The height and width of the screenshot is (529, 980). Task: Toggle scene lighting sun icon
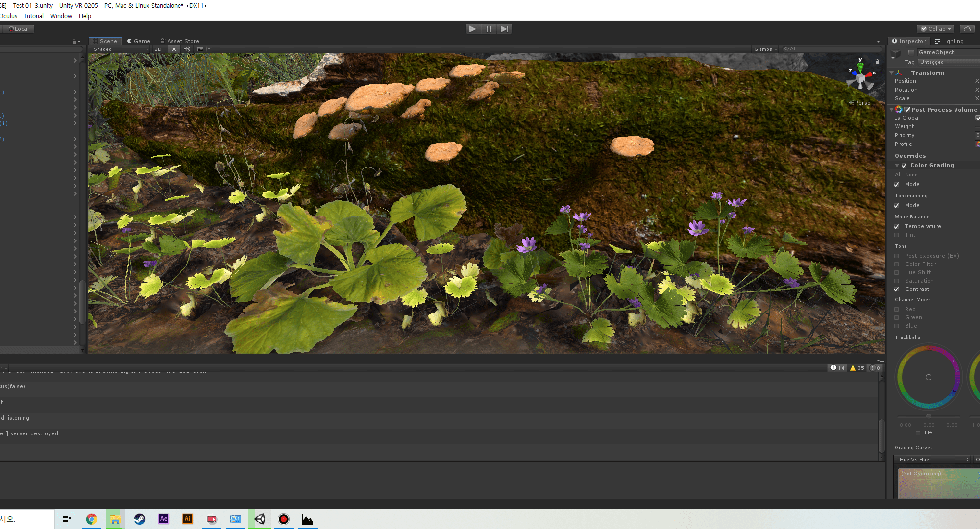click(174, 49)
